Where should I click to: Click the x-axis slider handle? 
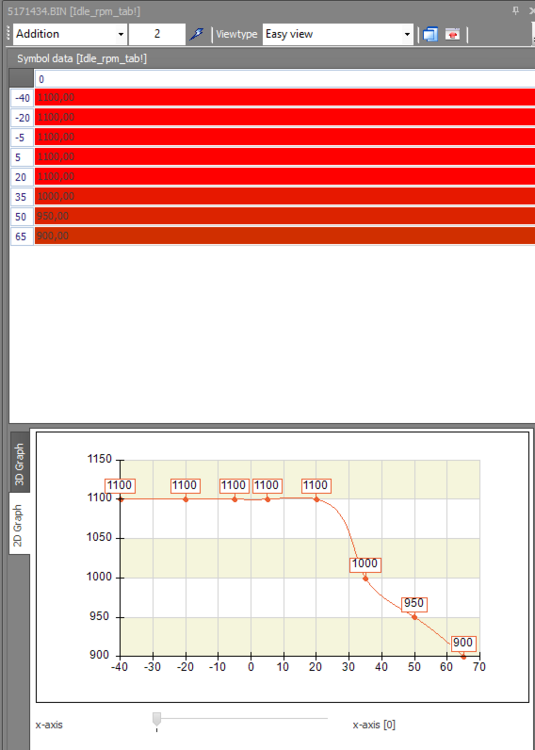click(157, 719)
